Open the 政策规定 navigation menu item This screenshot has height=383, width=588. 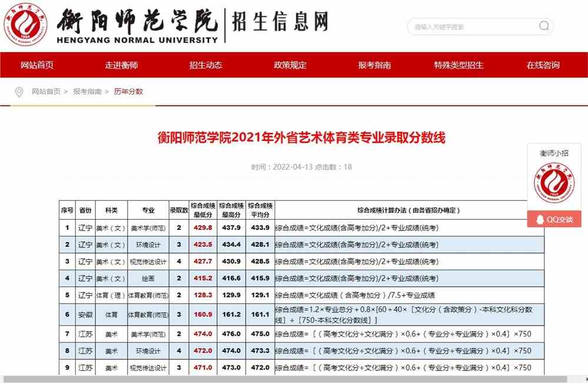pyautogui.click(x=290, y=65)
